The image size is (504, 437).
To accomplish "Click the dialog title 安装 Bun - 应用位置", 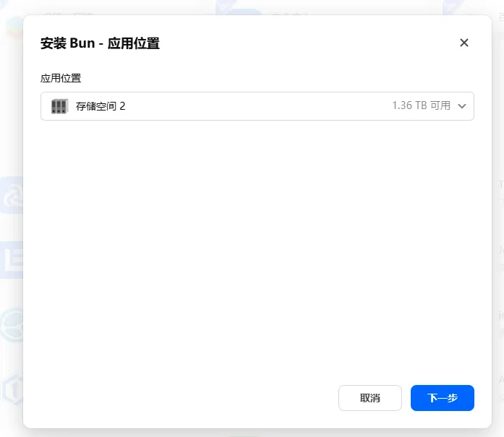I will pos(100,43).
